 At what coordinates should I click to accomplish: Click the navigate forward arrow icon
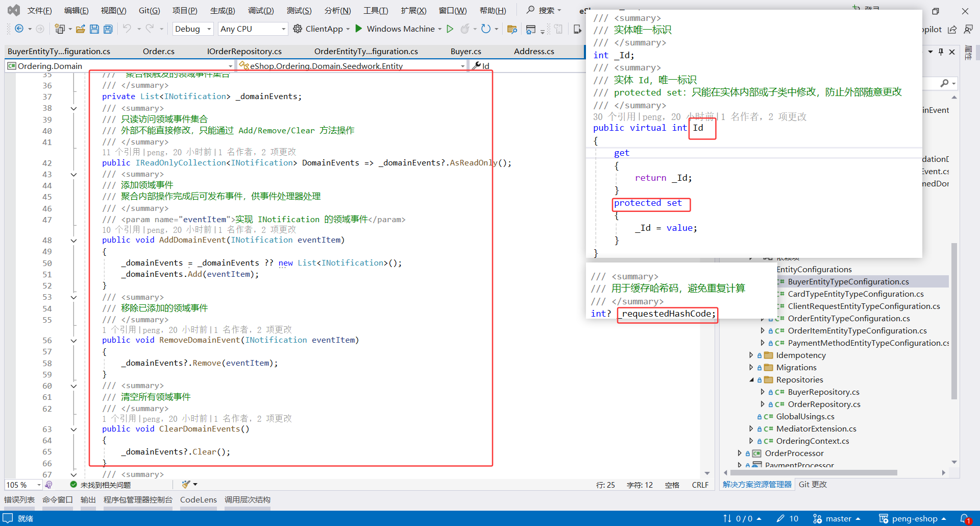tap(40, 29)
